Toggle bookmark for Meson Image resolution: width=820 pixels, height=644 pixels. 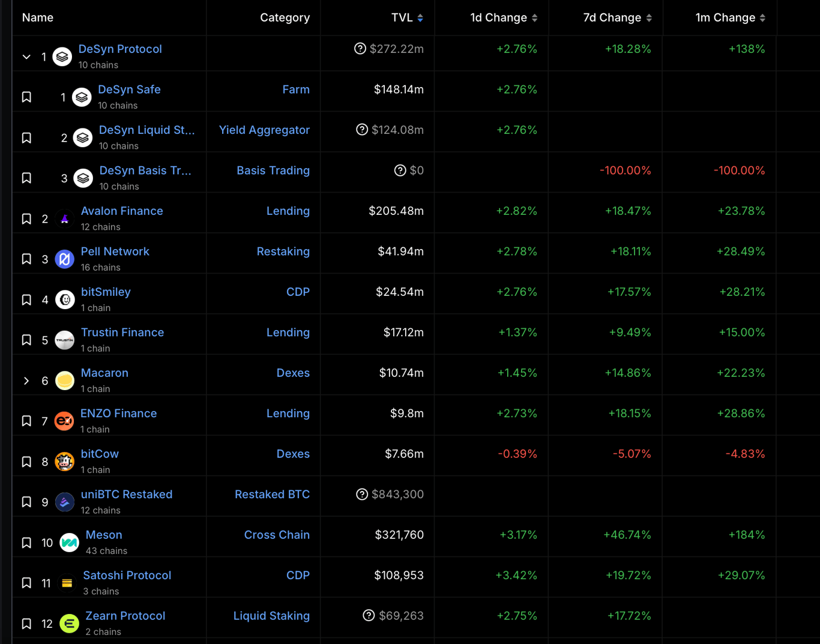pyautogui.click(x=26, y=543)
